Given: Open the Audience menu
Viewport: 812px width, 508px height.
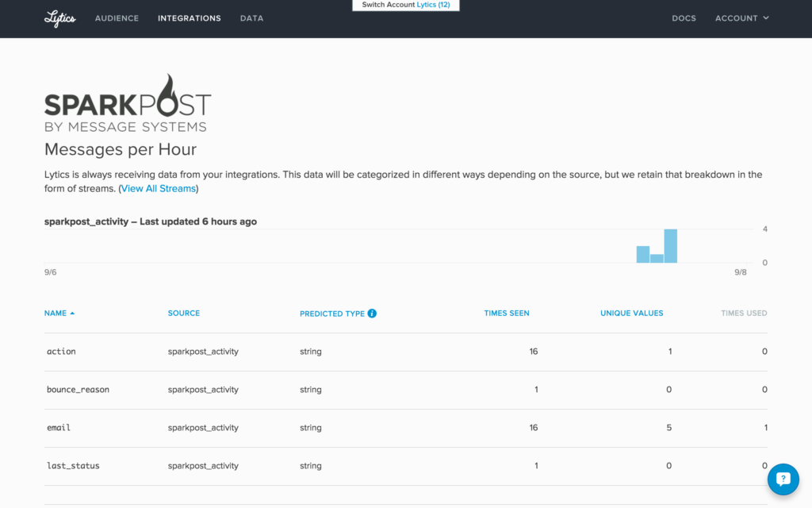Looking at the screenshot, I should tap(117, 18).
